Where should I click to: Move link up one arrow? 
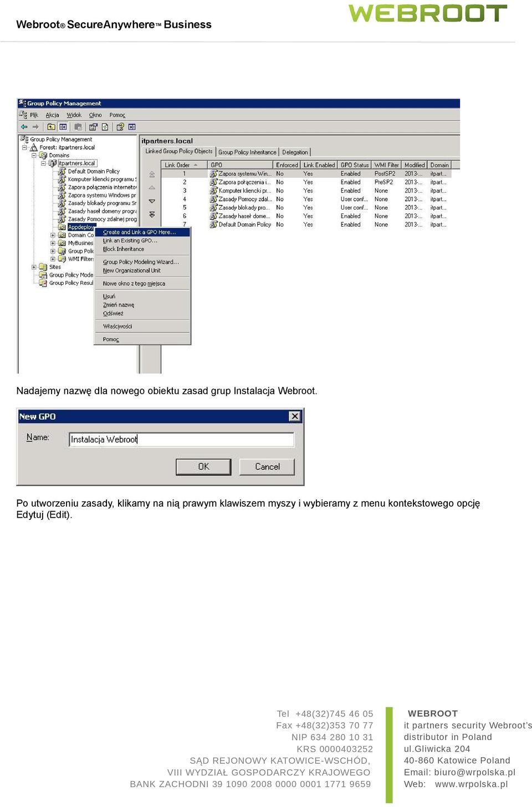[152, 187]
